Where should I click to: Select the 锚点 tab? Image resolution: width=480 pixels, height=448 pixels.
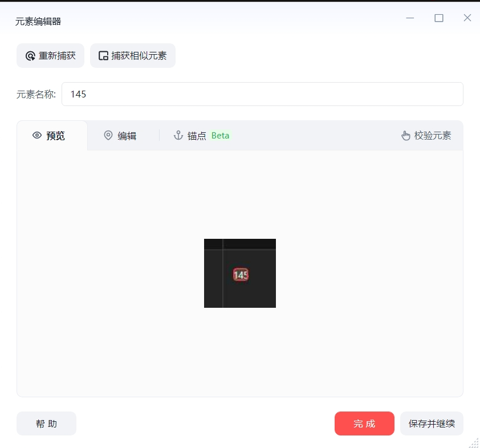tap(196, 136)
